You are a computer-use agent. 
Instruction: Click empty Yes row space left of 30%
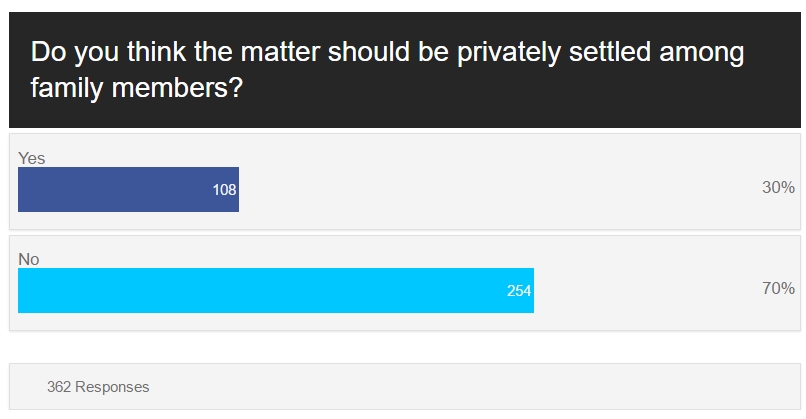click(x=499, y=189)
